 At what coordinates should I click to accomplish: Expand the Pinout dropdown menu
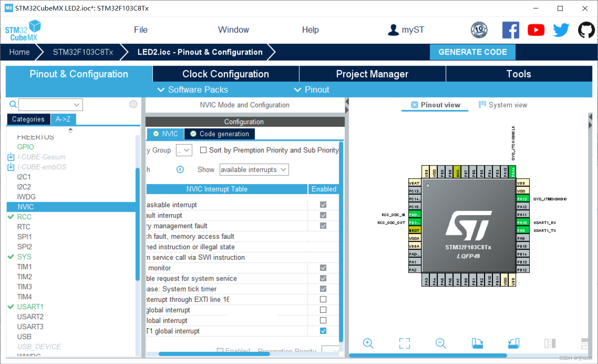(x=311, y=90)
